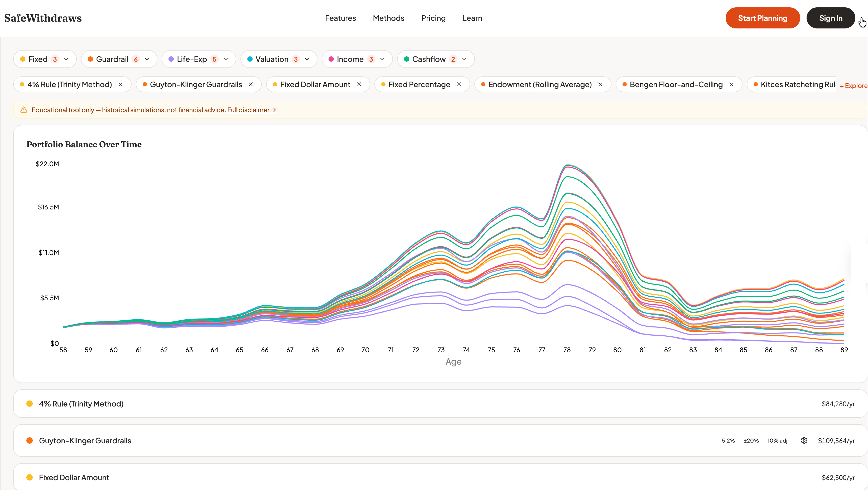Click the Start Planning button

click(x=763, y=18)
